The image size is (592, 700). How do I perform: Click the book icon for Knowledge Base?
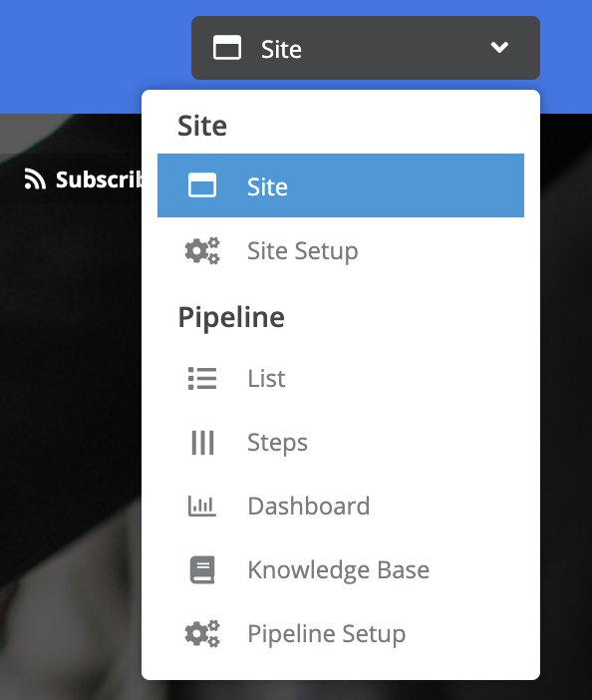point(202,569)
